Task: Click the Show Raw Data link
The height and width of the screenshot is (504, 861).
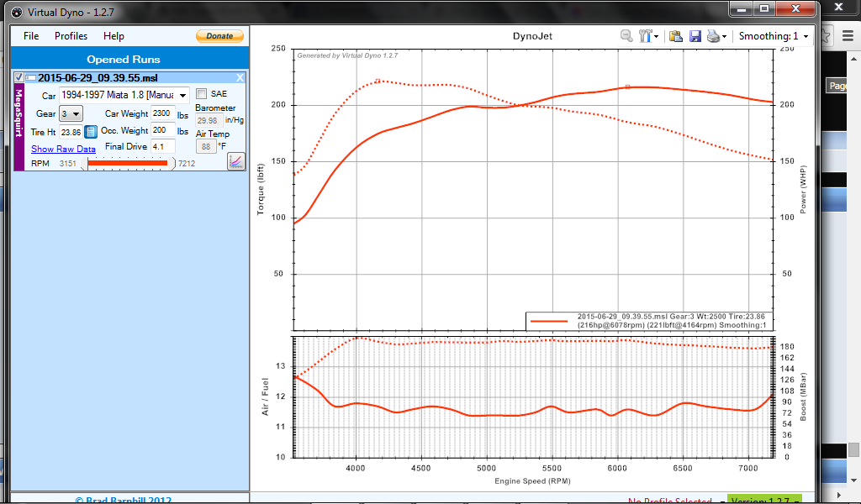Action: coord(63,149)
